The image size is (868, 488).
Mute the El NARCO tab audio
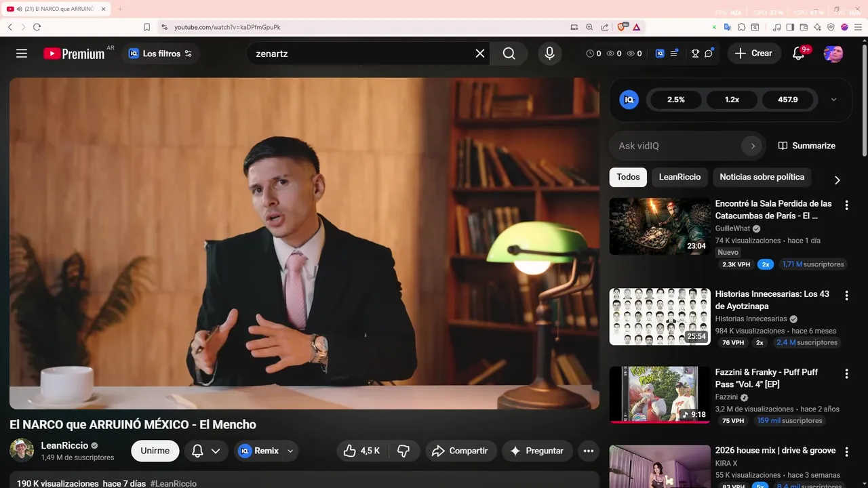(x=19, y=9)
